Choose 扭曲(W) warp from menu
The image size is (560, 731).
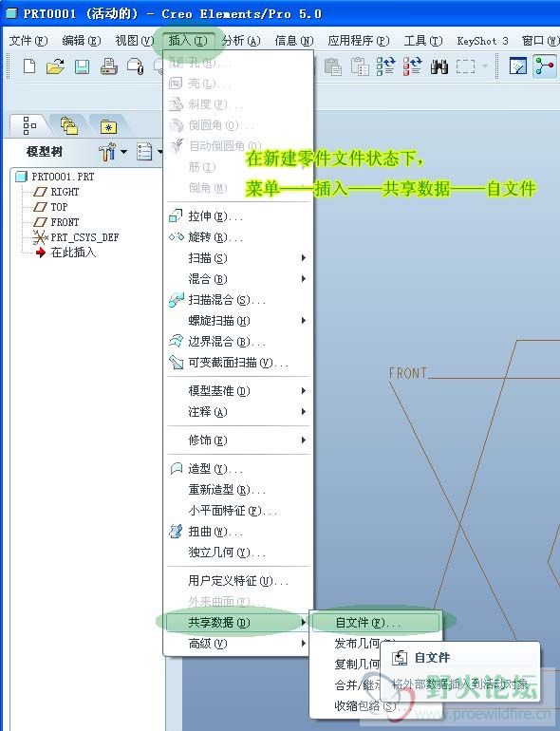[238, 532]
